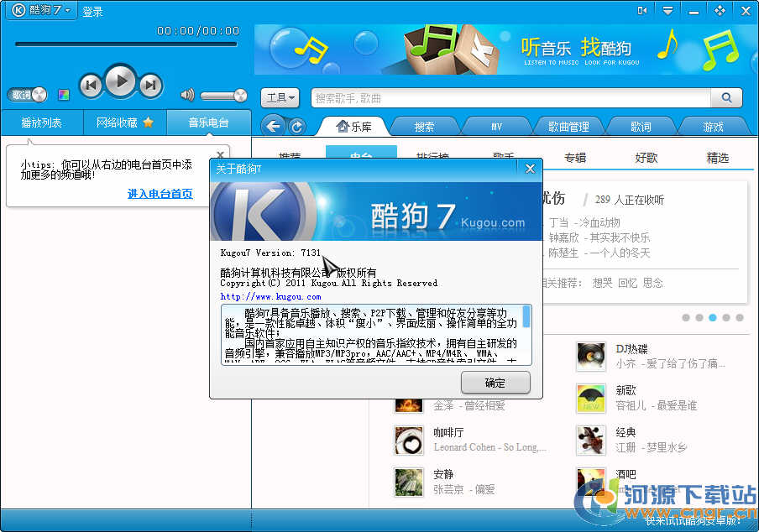Refresh the music library page
Screen dimensions: 759x532
296,126
